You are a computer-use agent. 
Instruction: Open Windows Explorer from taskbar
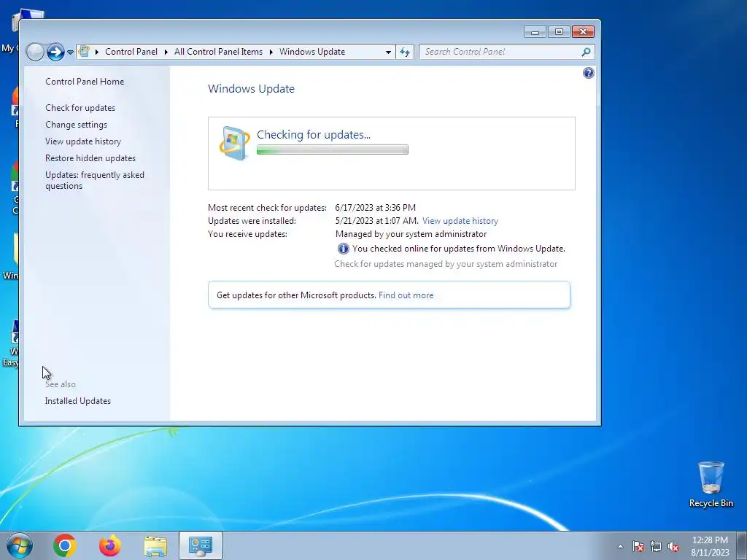[155, 545]
